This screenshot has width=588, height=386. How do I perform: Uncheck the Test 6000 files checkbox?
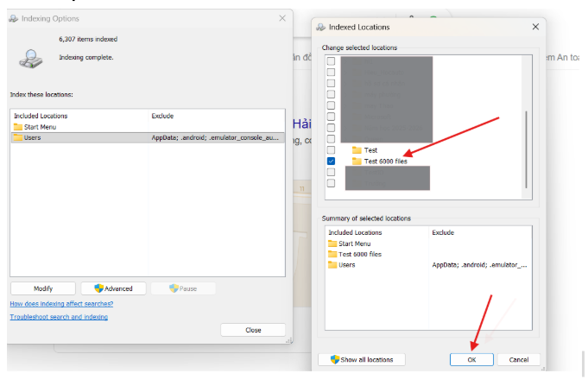(331, 161)
